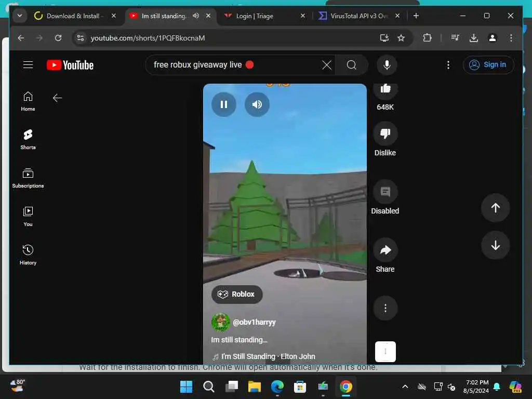The image size is (532, 399).
Task: Install app icon in address bar
Action: tap(384, 38)
